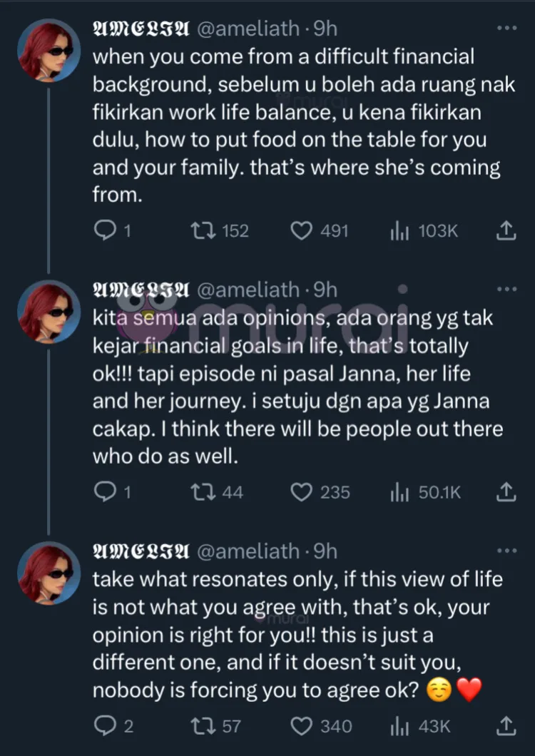535x756 pixels.
Task: Share the second tweet about Janna
Action: pyautogui.click(x=505, y=492)
